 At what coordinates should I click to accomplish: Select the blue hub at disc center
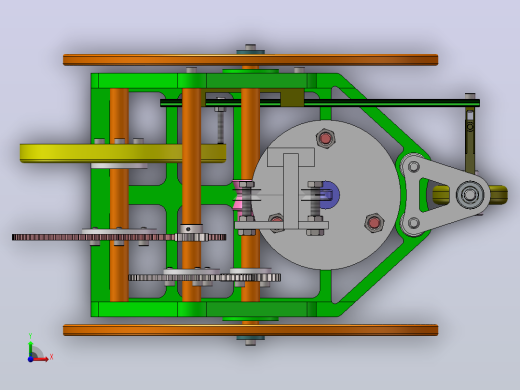tap(331, 195)
